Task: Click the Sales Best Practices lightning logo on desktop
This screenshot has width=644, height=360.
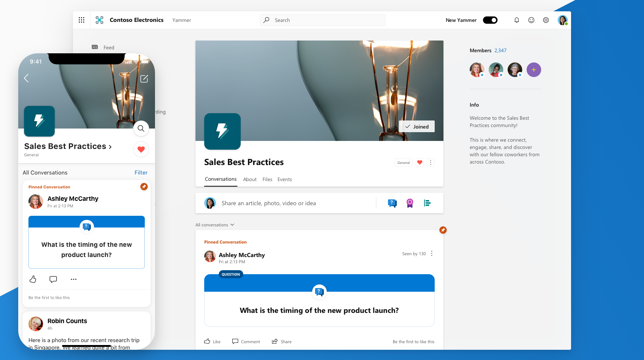Action: coord(222,131)
